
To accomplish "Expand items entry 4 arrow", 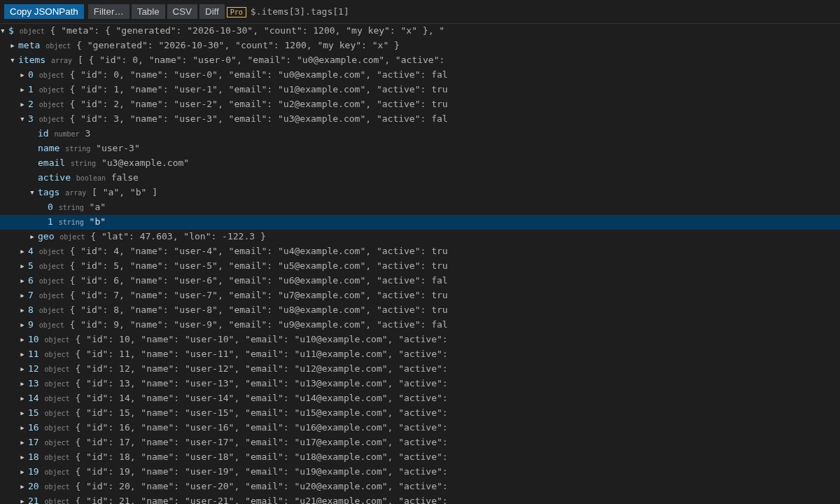I will pos(22,251).
